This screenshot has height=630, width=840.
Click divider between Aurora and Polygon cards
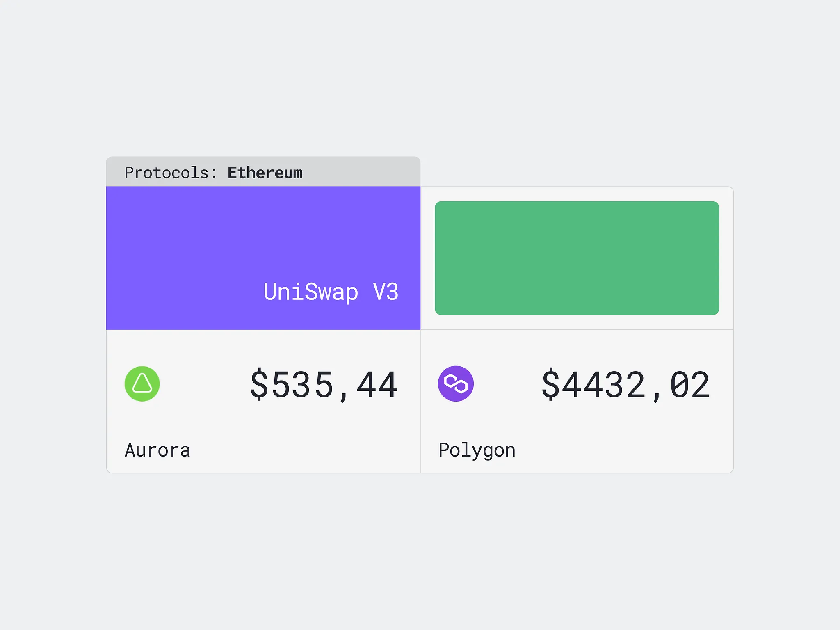pyautogui.click(x=420, y=401)
